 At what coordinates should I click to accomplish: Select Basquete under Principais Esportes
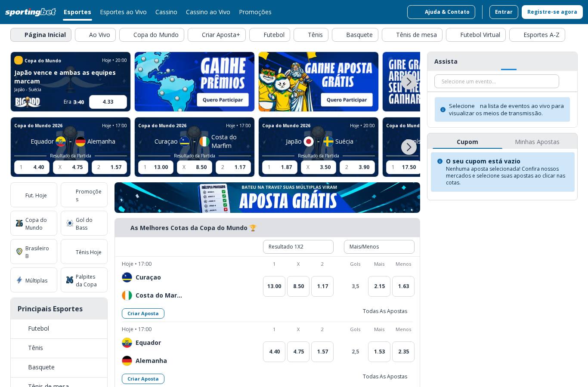click(59, 367)
